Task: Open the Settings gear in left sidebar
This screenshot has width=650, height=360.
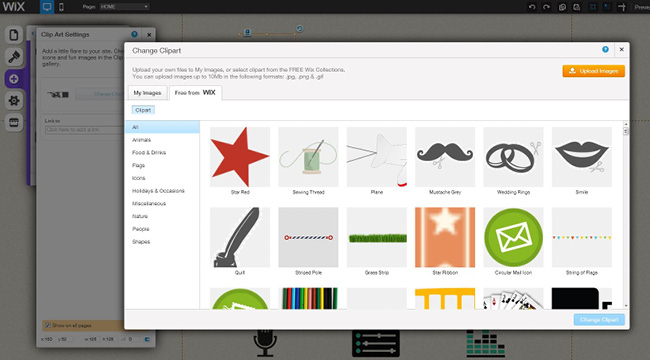Action: pyautogui.click(x=14, y=101)
